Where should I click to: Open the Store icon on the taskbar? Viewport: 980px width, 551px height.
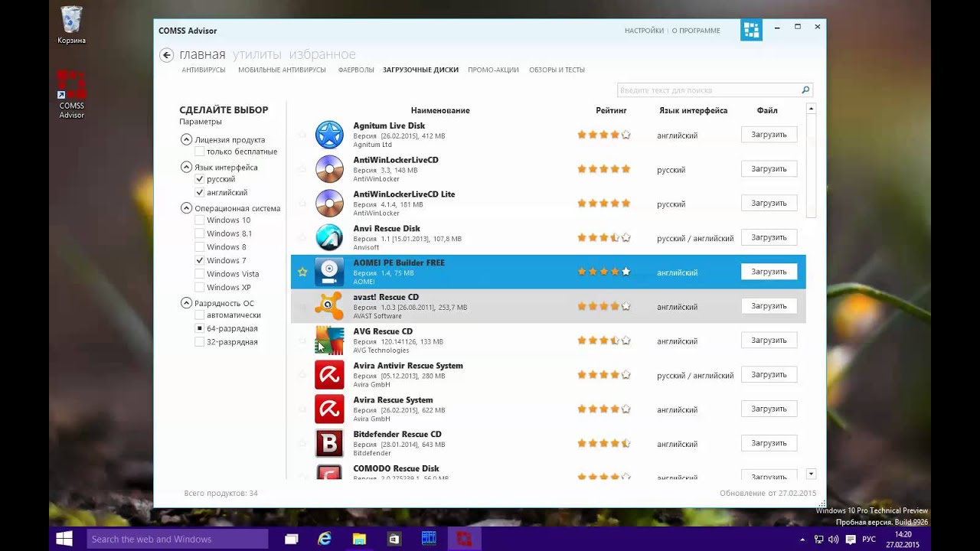pyautogui.click(x=394, y=539)
